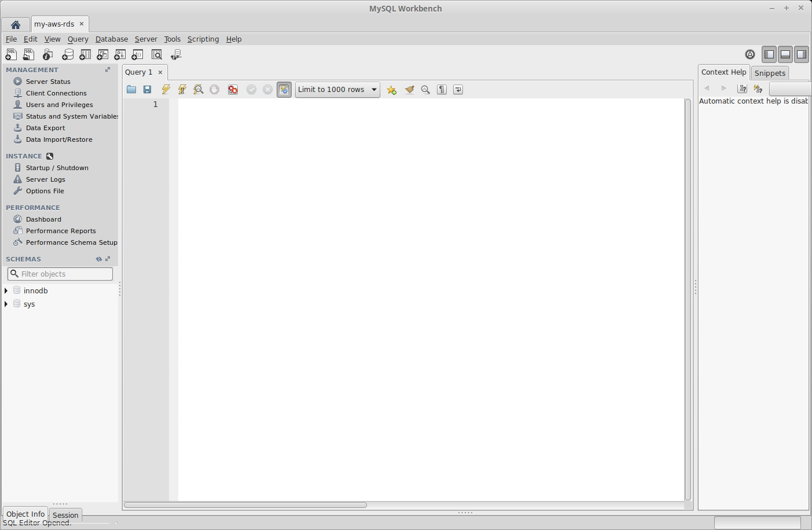
Task: Refresh the Schemas list icon
Action: coord(99,259)
